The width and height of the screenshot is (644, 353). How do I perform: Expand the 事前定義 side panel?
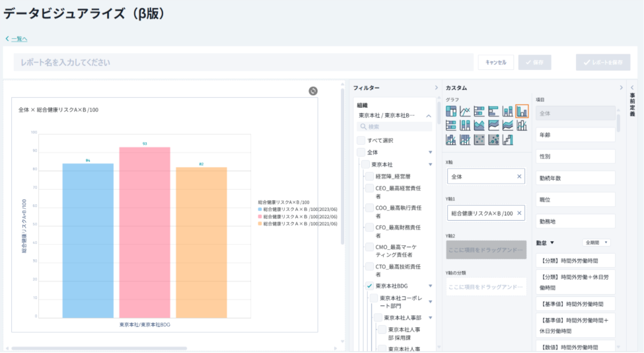coord(632,87)
